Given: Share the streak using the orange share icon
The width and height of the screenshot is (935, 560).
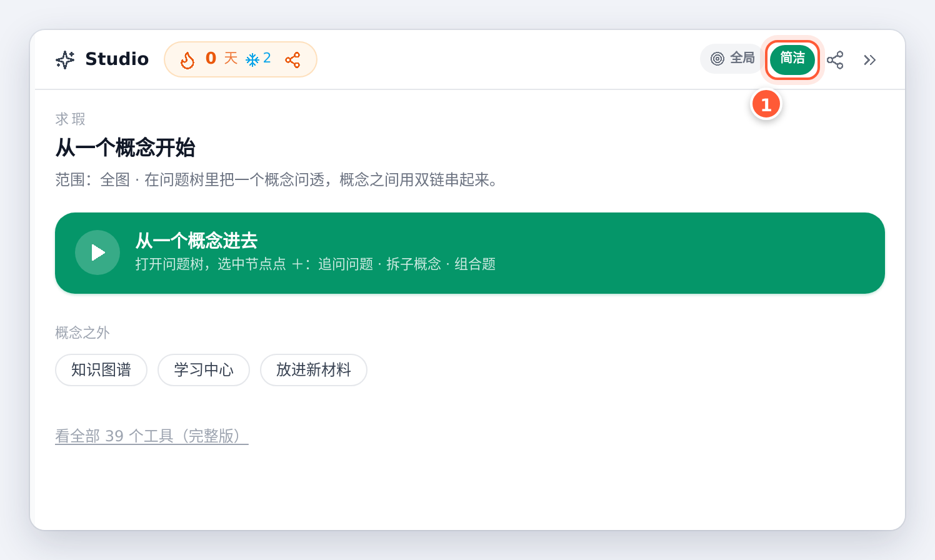Looking at the screenshot, I should click(292, 59).
